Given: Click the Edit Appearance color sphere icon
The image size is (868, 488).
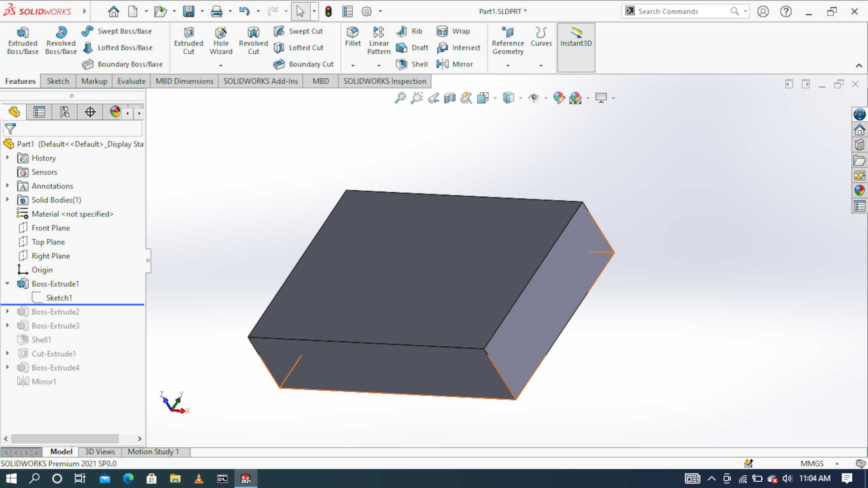Looking at the screenshot, I should 559,98.
